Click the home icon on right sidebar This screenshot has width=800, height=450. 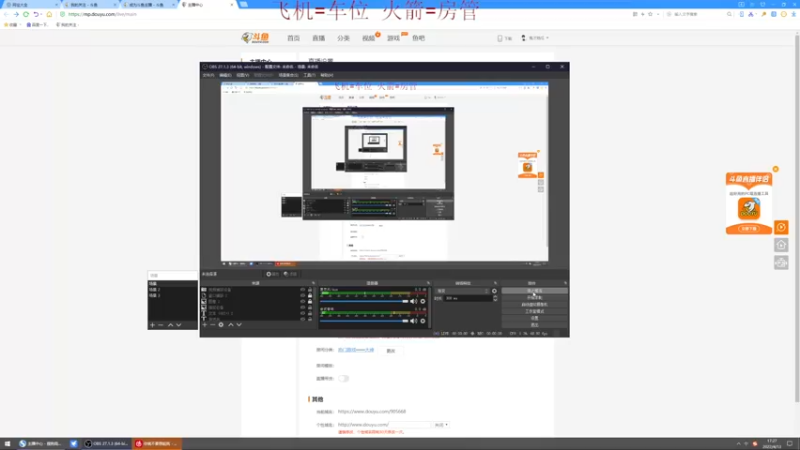[x=781, y=245]
